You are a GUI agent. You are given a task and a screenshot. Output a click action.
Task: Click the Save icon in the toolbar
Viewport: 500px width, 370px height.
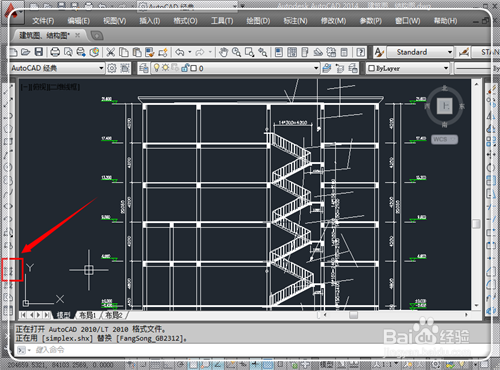point(39,52)
